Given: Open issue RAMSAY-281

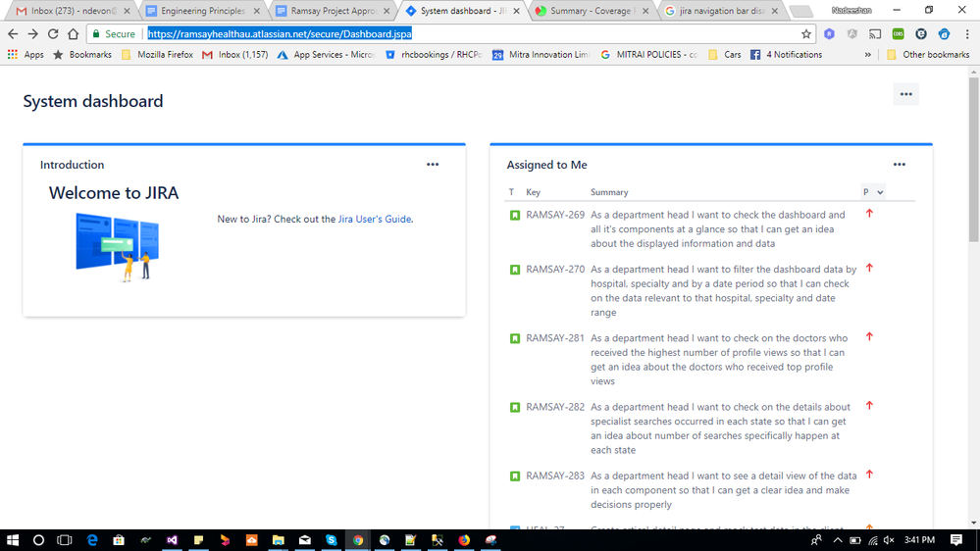Looking at the screenshot, I should [555, 338].
